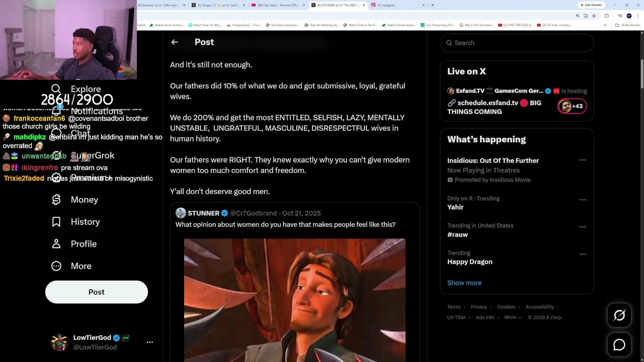Open the All Bookmarks folder
The height and width of the screenshot is (362, 644).
[628, 25]
